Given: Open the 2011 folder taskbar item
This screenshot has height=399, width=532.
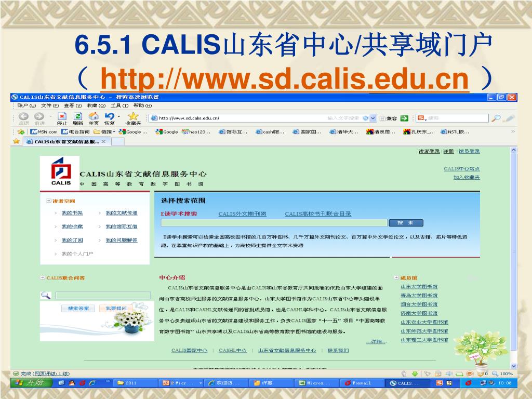Looking at the screenshot, I should (x=135, y=383).
